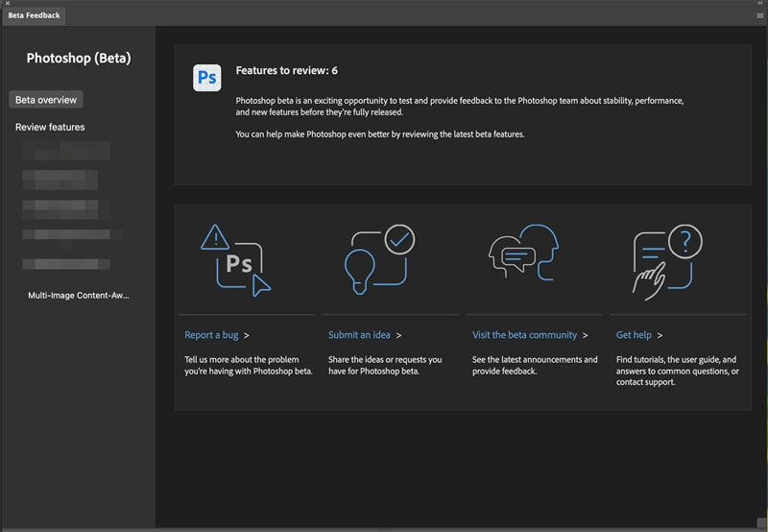Click the 'Tell us more about the problem' description
Screen dimensions: 768x532
point(249,366)
